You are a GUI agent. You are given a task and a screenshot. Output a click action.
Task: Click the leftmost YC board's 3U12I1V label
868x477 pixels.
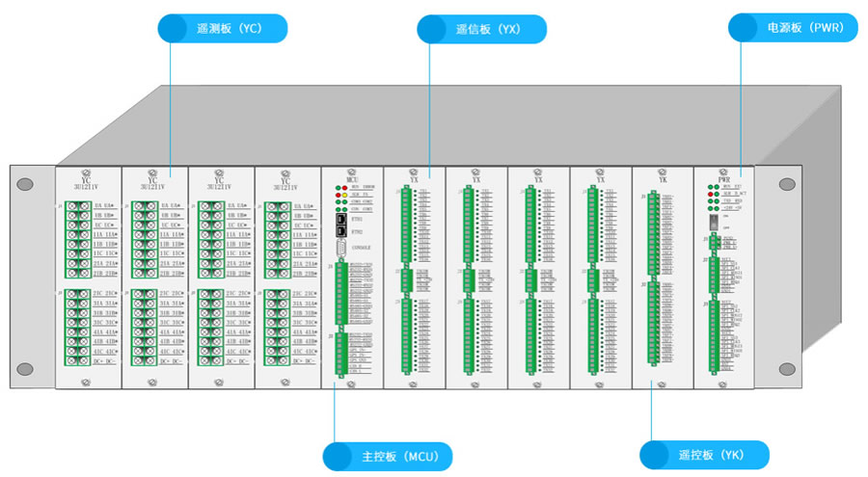click(x=86, y=187)
